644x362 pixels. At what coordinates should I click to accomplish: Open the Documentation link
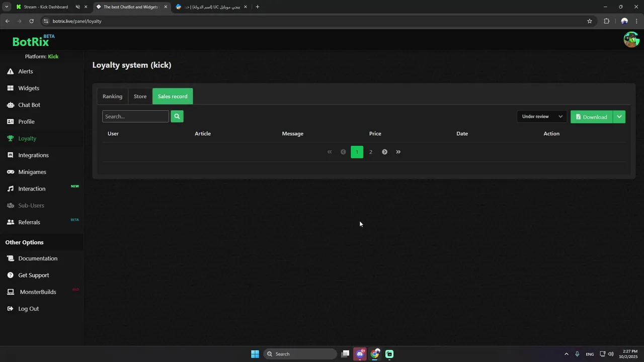point(38,258)
